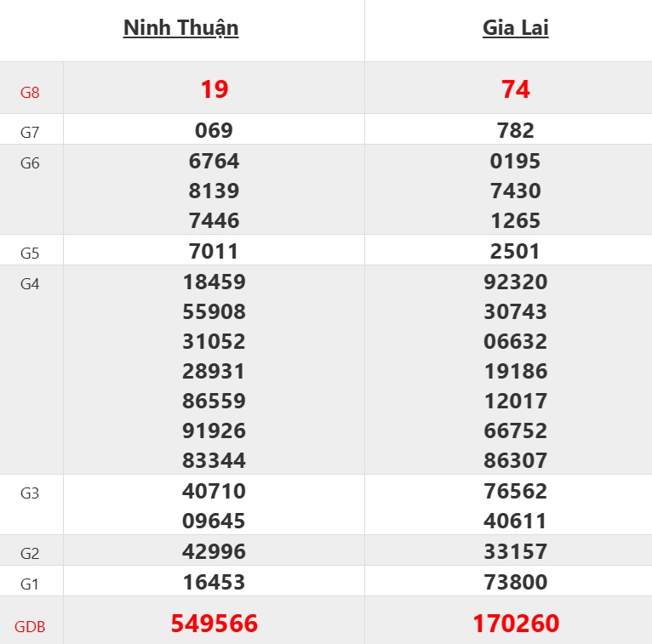Viewport: 652px width, 644px height.
Task: Select first prize number 73800
Action: click(x=516, y=583)
